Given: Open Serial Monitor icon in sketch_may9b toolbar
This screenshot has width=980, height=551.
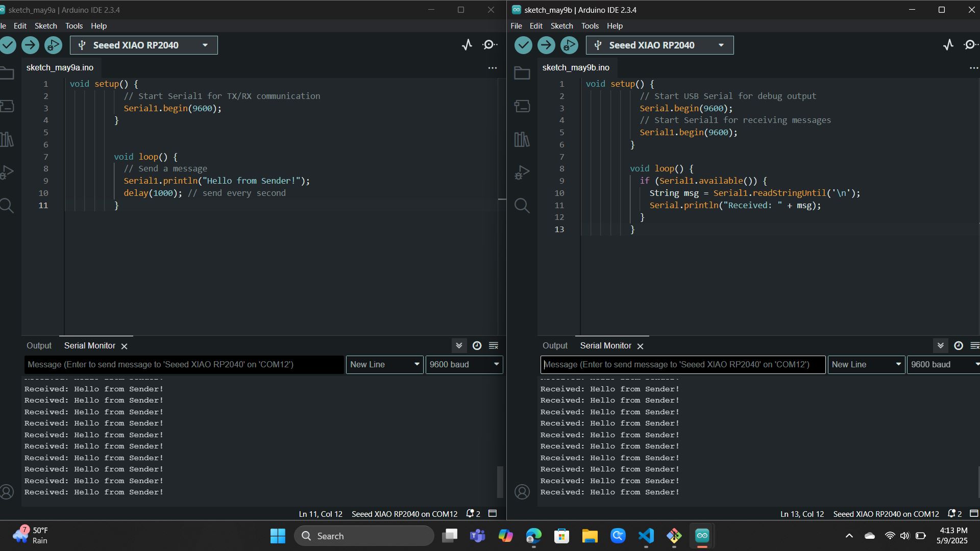Looking at the screenshot, I should [971, 45].
